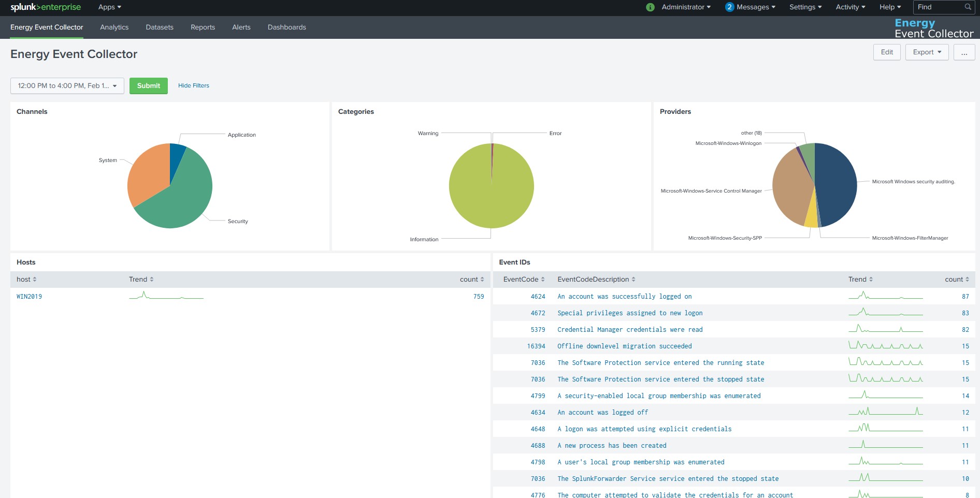
Task: Click the 'other (18)' providers label
Action: (x=751, y=133)
